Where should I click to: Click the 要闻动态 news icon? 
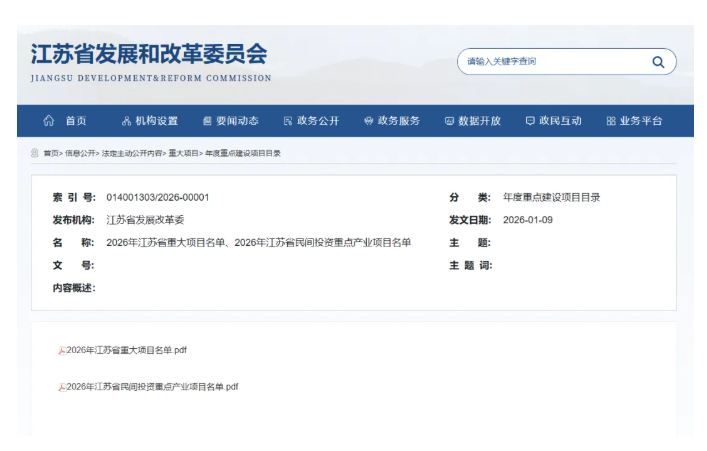coord(207,121)
